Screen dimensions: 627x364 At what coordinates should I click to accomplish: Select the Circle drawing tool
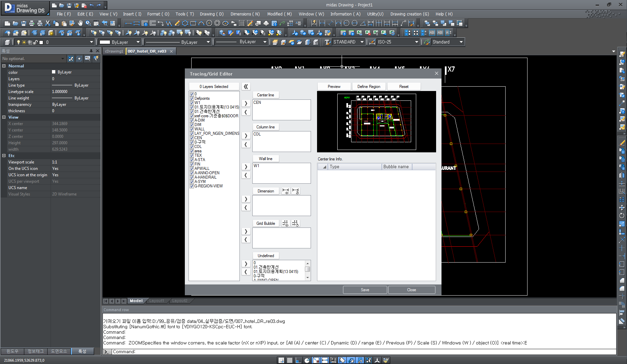coord(210,23)
